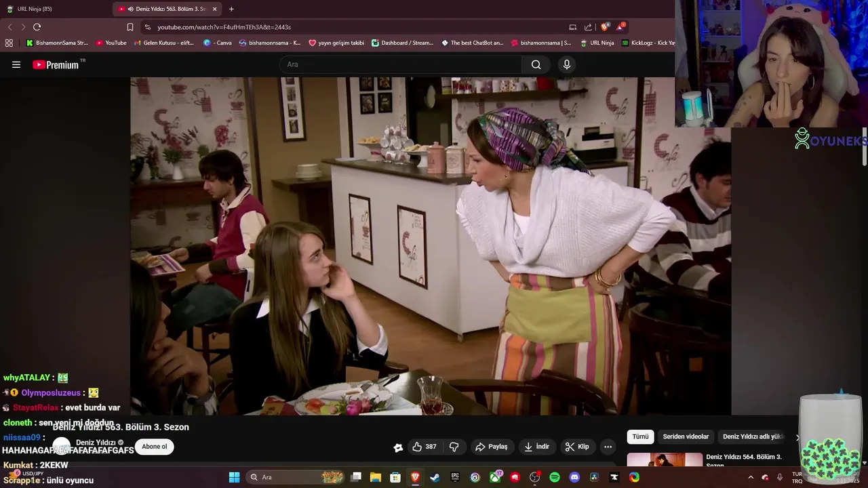Open the Dashboard / Stream... bookmark
868x488 pixels.
tap(403, 43)
